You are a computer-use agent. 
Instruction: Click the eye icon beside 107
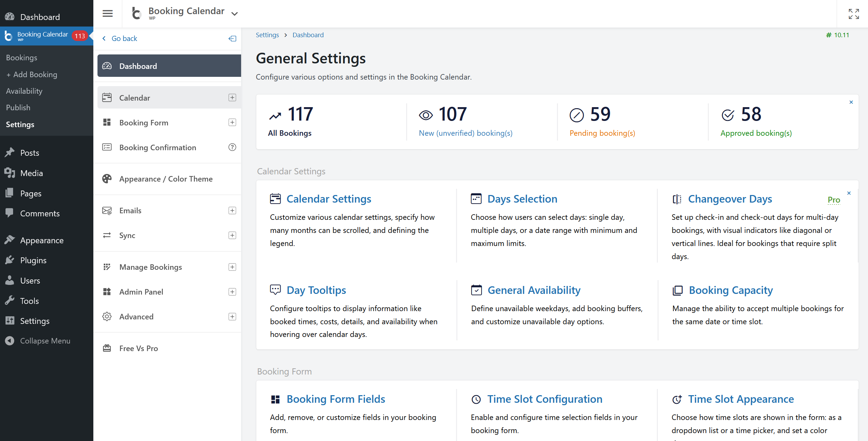pos(426,115)
